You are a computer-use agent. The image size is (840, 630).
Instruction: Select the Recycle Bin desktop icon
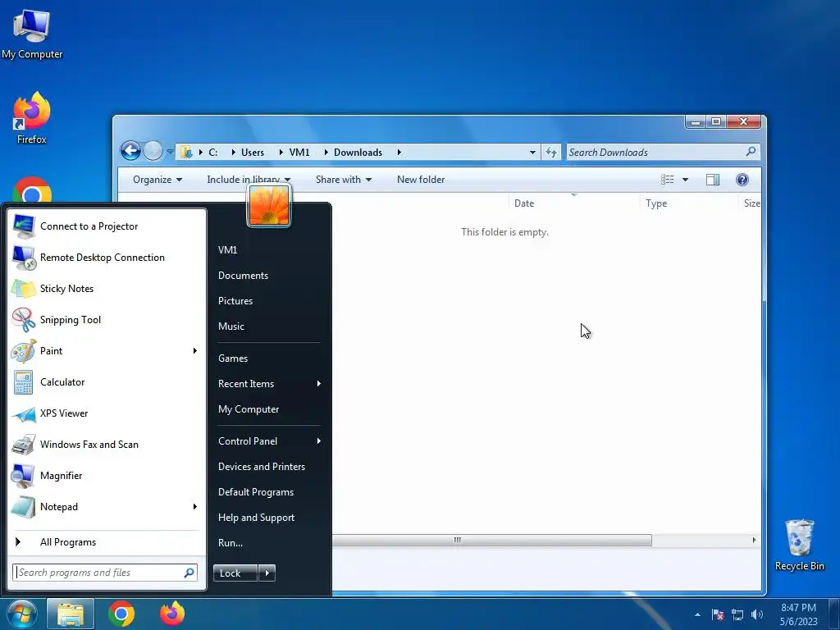coord(799,546)
